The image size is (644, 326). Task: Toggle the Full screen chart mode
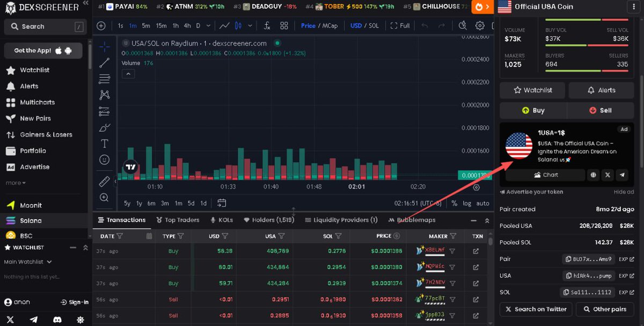coord(400,26)
